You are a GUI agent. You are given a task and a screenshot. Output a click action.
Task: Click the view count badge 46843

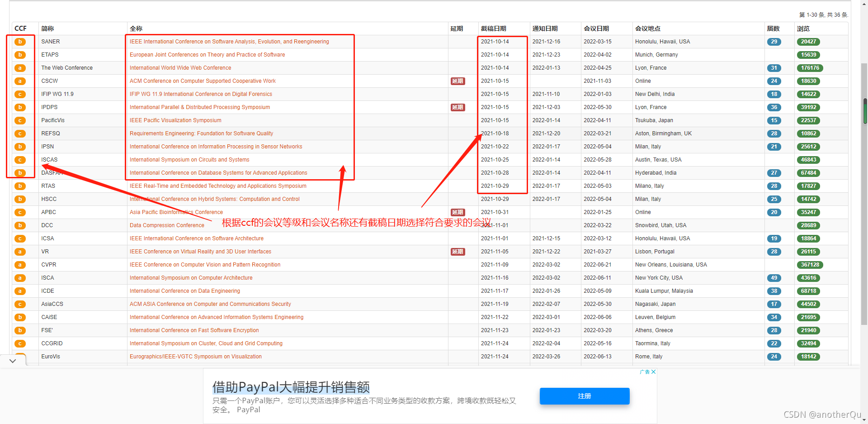click(808, 160)
